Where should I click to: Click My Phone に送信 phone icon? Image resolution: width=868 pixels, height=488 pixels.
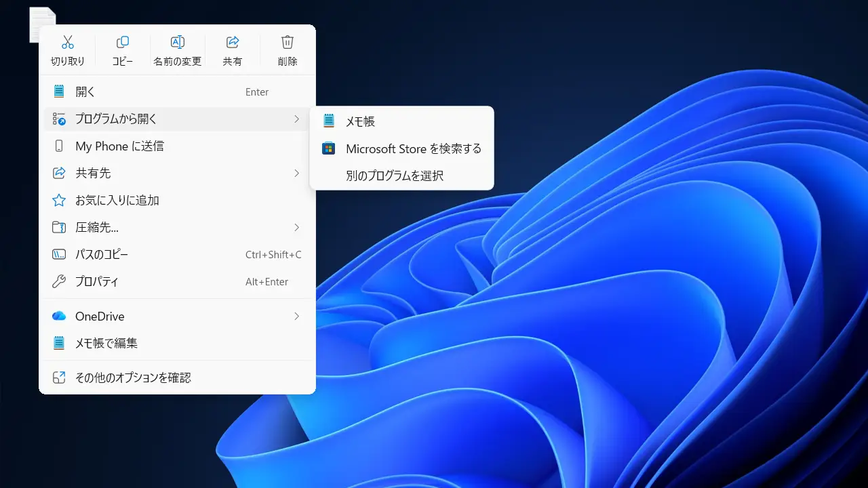(x=59, y=146)
